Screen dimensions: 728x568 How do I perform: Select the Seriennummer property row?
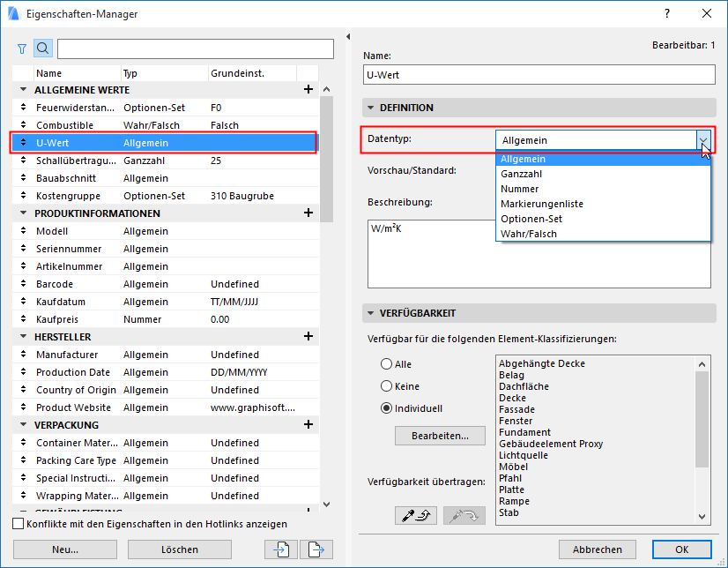[166, 249]
